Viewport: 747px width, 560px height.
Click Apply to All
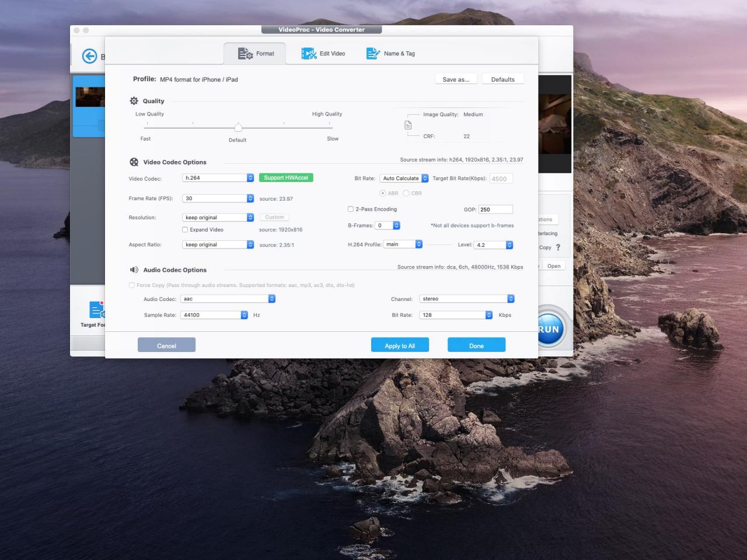tap(400, 345)
